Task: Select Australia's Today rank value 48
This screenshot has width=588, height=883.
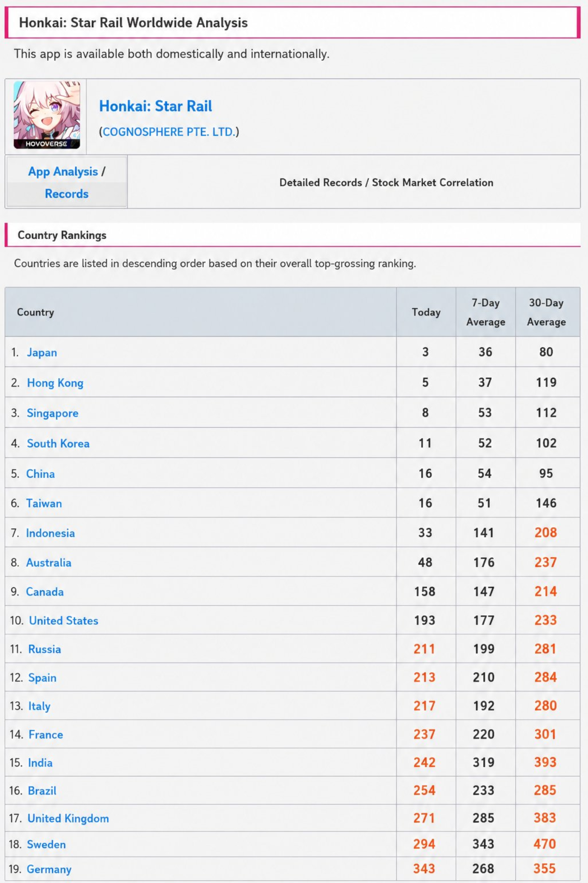Action: 425,562
